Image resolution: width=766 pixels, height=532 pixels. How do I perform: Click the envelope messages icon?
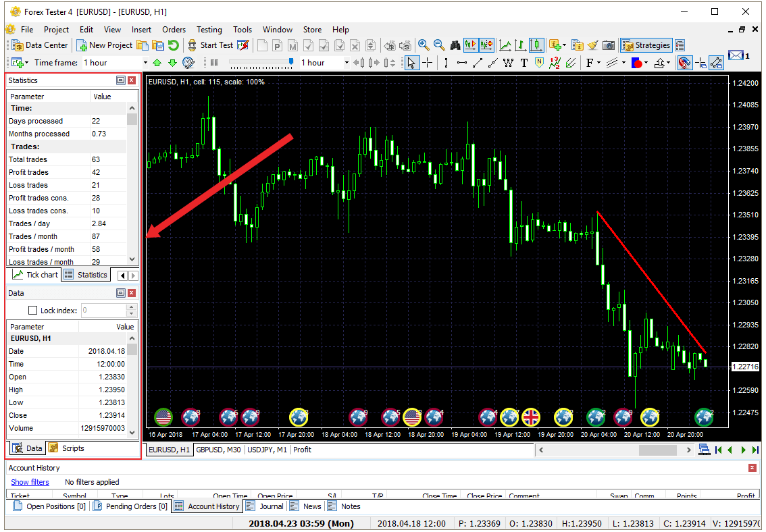click(x=735, y=55)
